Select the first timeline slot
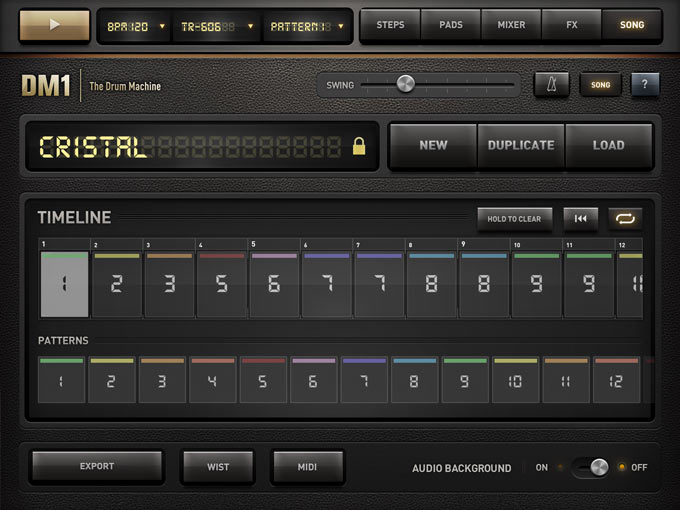This screenshot has width=680, height=510. click(x=64, y=284)
